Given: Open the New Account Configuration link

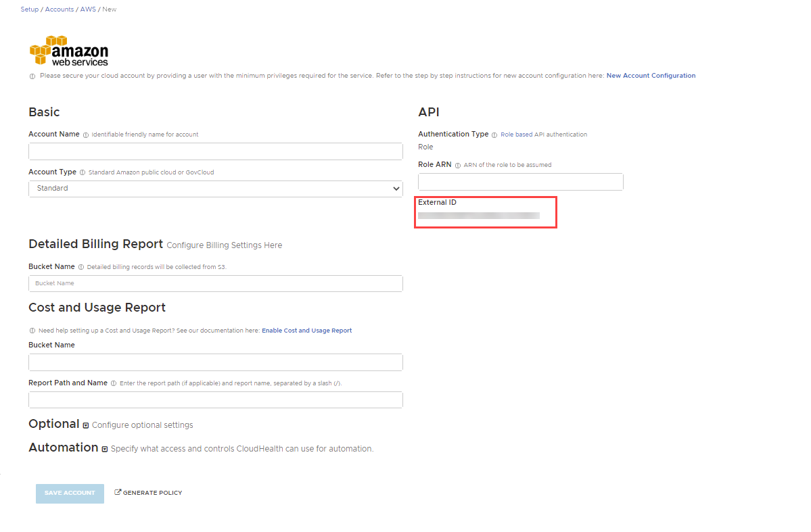Looking at the screenshot, I should (651, 75).
